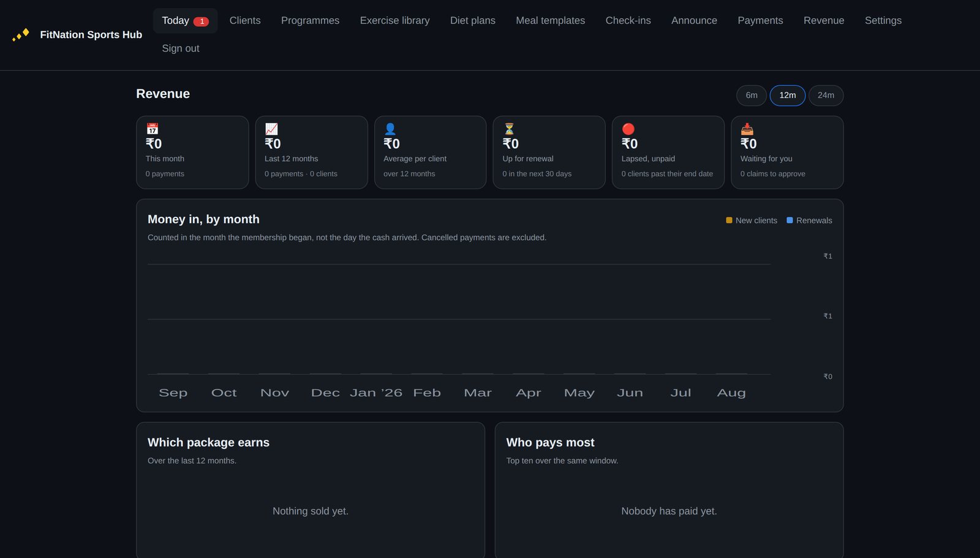Screen dimensions: 980x558
Task: Open the Programmes section
Action: [x=310, y=21]
